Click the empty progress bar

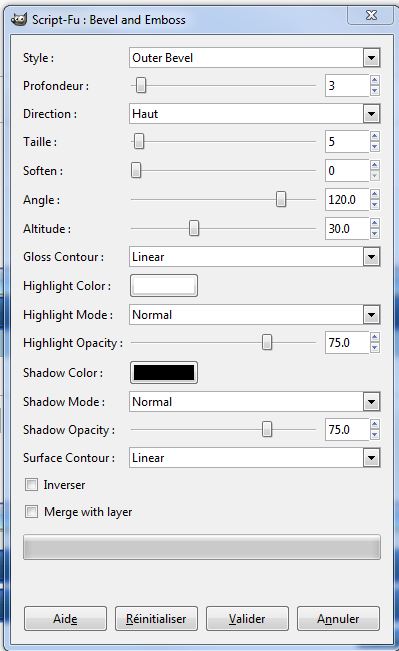(202, 547)
